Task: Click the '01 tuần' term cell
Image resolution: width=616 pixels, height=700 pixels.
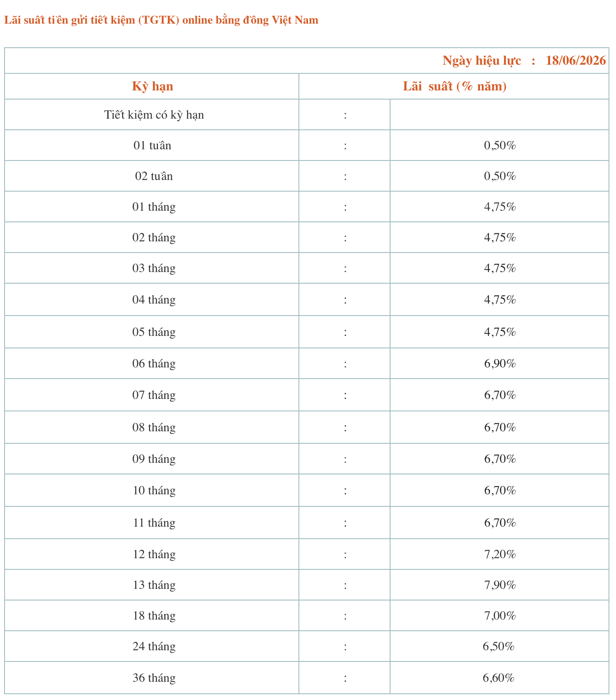Action: tap(152, 146)
